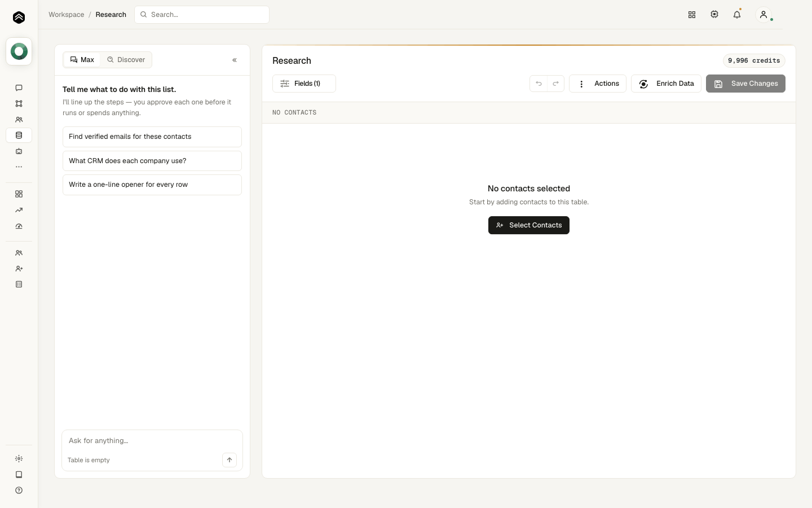Open the book docs icon at sidebar bottom
This screenshot has height=508, width=812.
pos(19,475)
